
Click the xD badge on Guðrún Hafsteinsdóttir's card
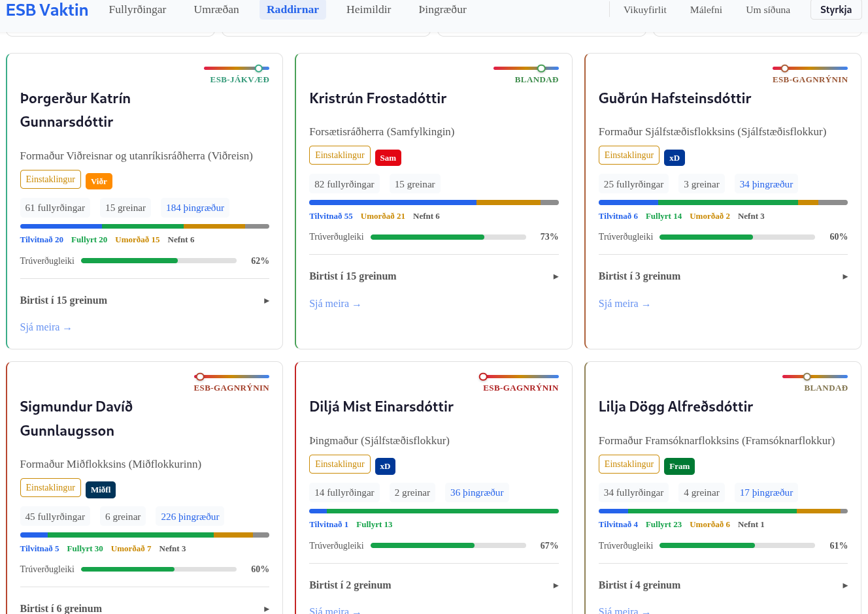(x=674, y=157)
